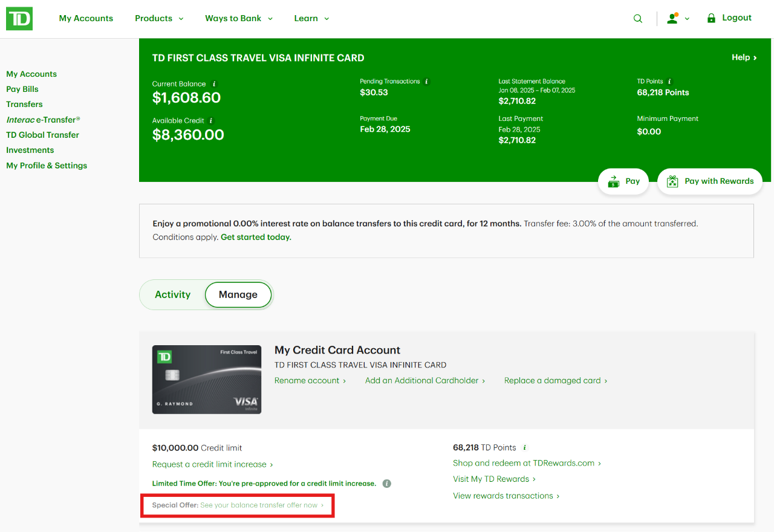View rewards transactions
Screen dimensions: 774x532
tap(506, 496)
